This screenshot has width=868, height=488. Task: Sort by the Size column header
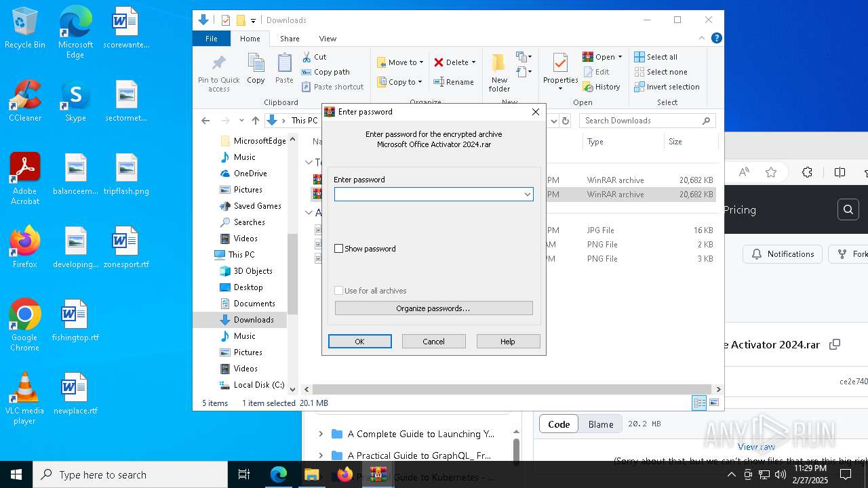(690, 142)
